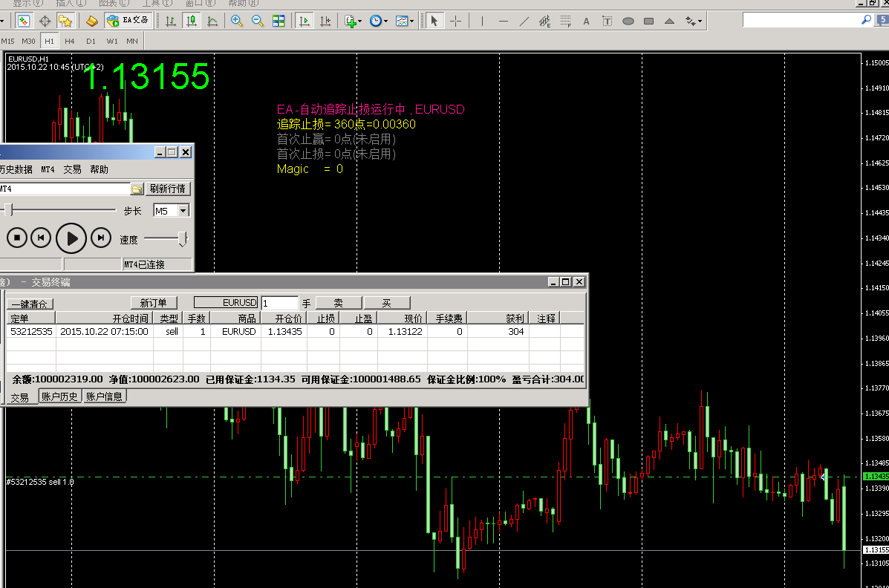Click the 一键清仓 button

tap(30, 304)
